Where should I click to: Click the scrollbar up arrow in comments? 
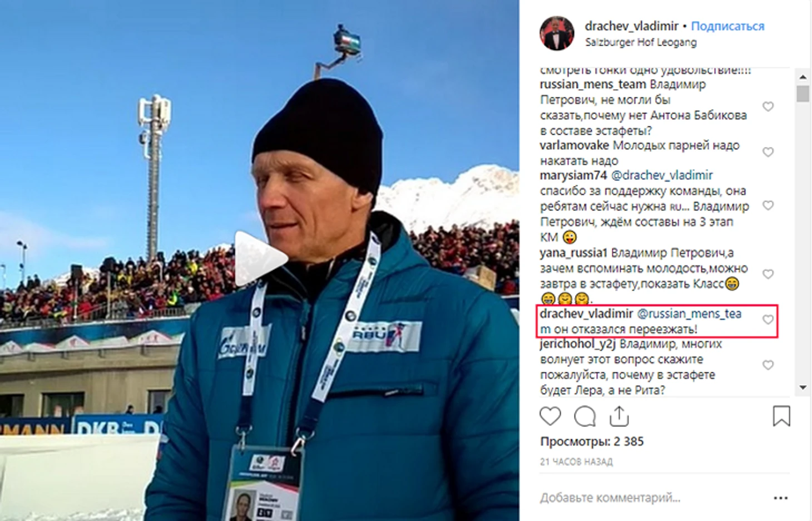803,77
